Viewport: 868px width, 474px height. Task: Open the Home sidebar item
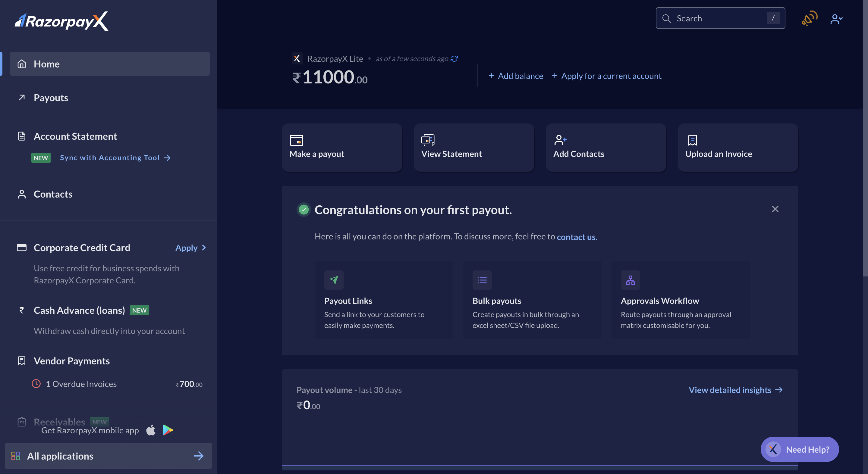point(109,64)
